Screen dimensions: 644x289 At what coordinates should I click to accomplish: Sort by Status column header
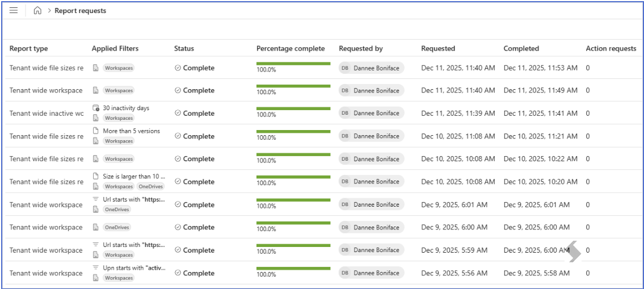(x=184, y=48)
